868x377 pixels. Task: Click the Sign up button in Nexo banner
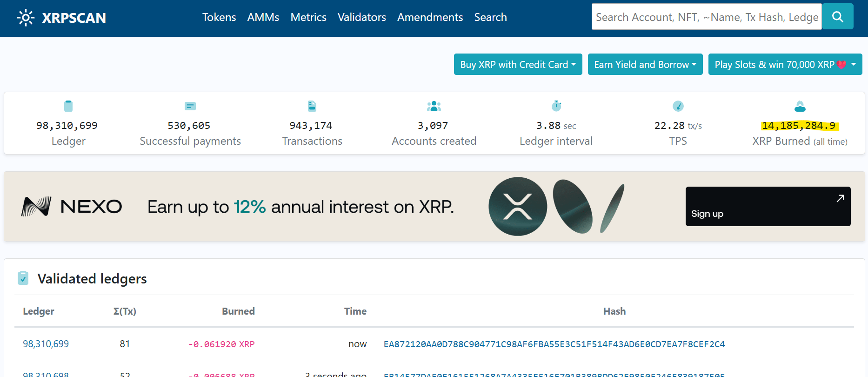tap(768, 206)
